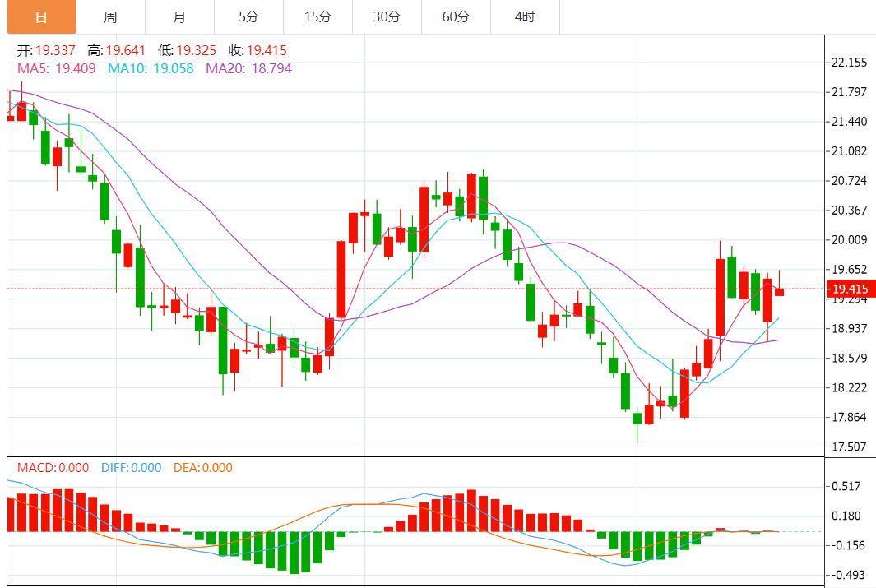Open the 30分 timeframe tab
This screenshot has width=876, height=588.
tap(387, 17)
